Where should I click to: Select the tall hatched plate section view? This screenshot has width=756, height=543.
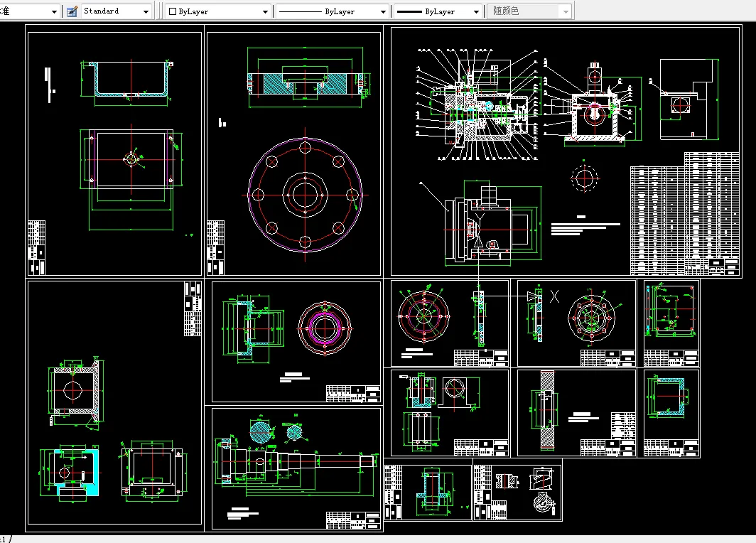pos(547,410)
